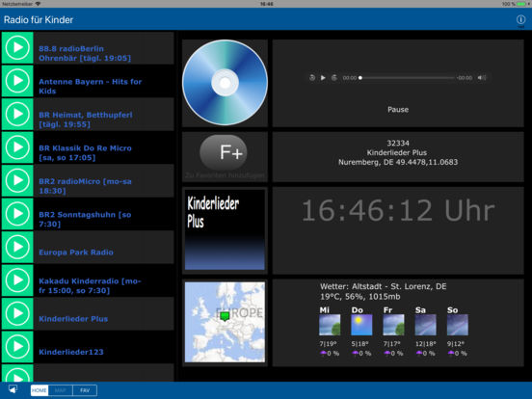Open the Europe map thumbnail
The image size is (532, 399).
tap(225, 322)
